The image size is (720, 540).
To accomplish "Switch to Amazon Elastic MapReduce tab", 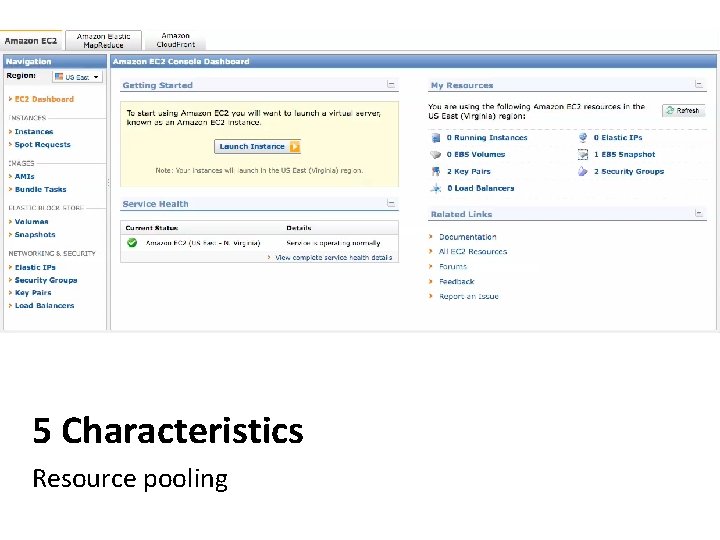I will tap(103, 40).
